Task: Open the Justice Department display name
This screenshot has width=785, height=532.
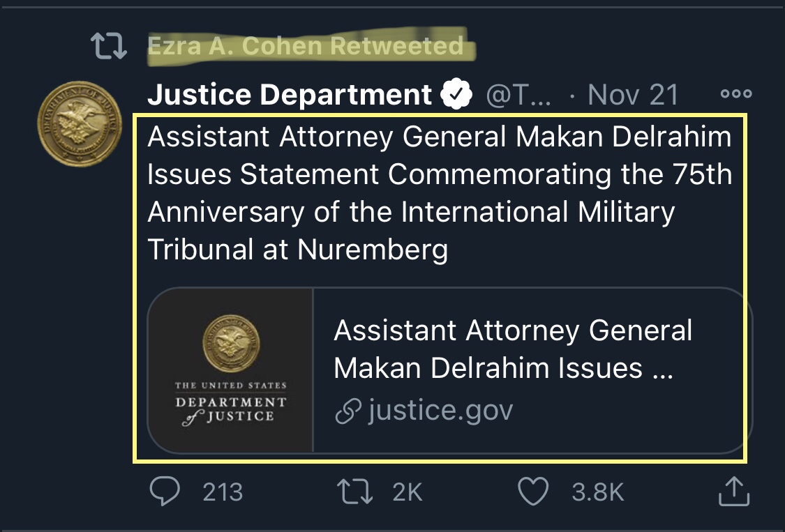Action: tap(290, 94)
